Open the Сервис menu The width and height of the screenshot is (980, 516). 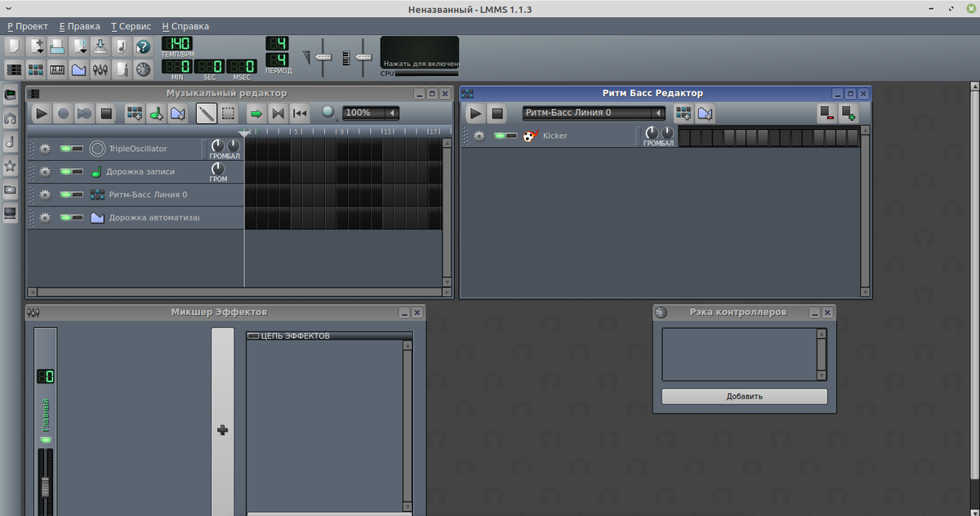pyautogui.click(x=131, y=26)
